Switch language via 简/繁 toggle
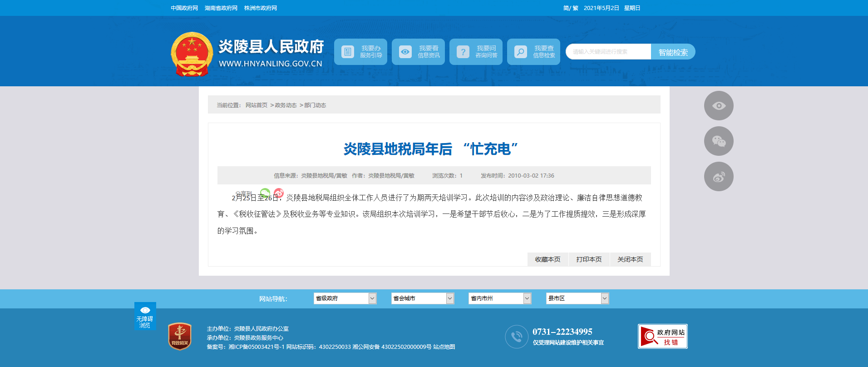 (x=570, y=8)
